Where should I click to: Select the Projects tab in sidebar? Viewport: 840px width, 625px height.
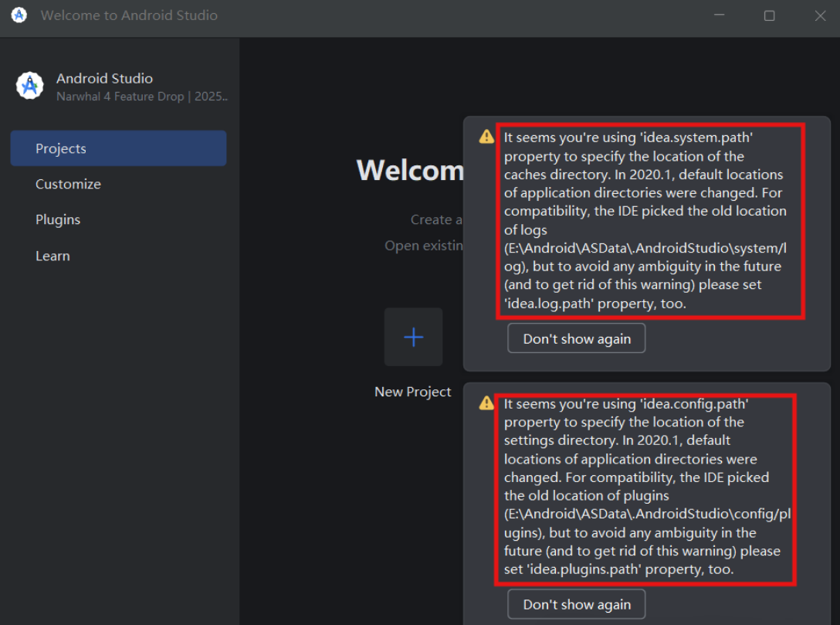click(x=118, y=148)
